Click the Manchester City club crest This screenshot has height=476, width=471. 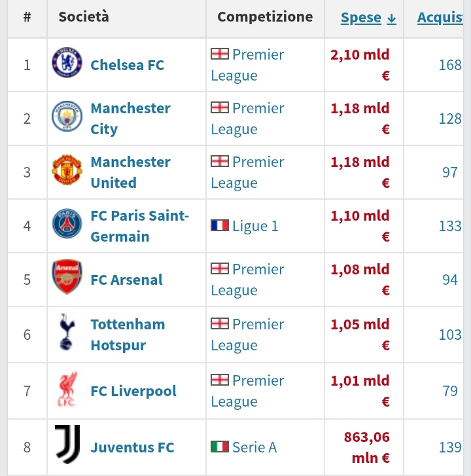[67, 118]
